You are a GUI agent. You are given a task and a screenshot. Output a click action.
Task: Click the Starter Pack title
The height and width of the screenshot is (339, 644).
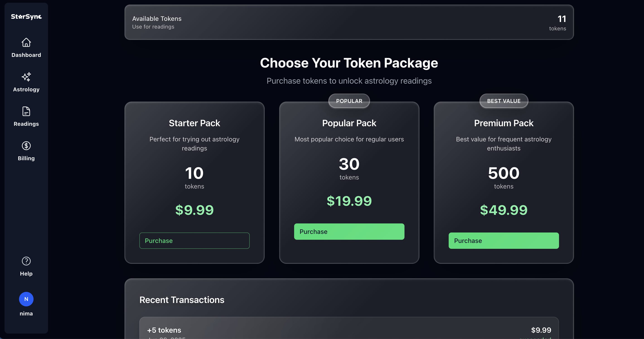194,123
